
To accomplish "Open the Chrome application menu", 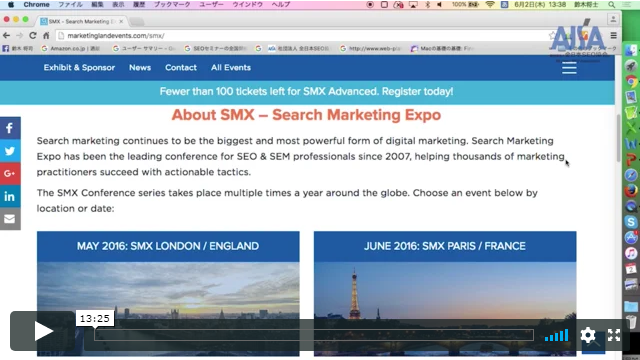I will coord(36,4).
